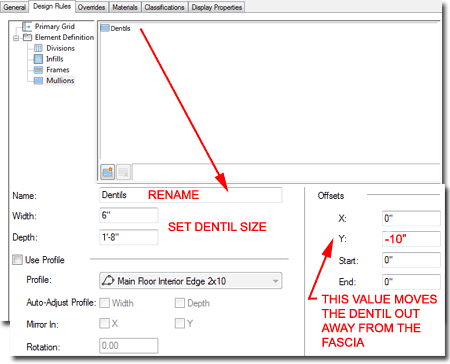
Task: Toggle Auto-Adjust Profile Width checkbox
Action: pyautogui.click(x=104, y=303)
